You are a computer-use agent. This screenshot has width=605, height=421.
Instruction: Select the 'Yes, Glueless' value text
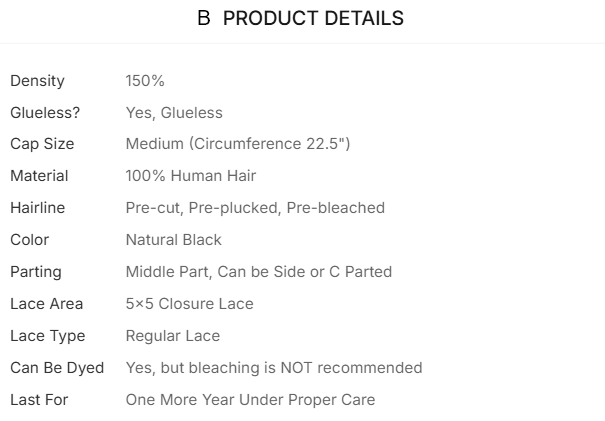coord(174,112)
